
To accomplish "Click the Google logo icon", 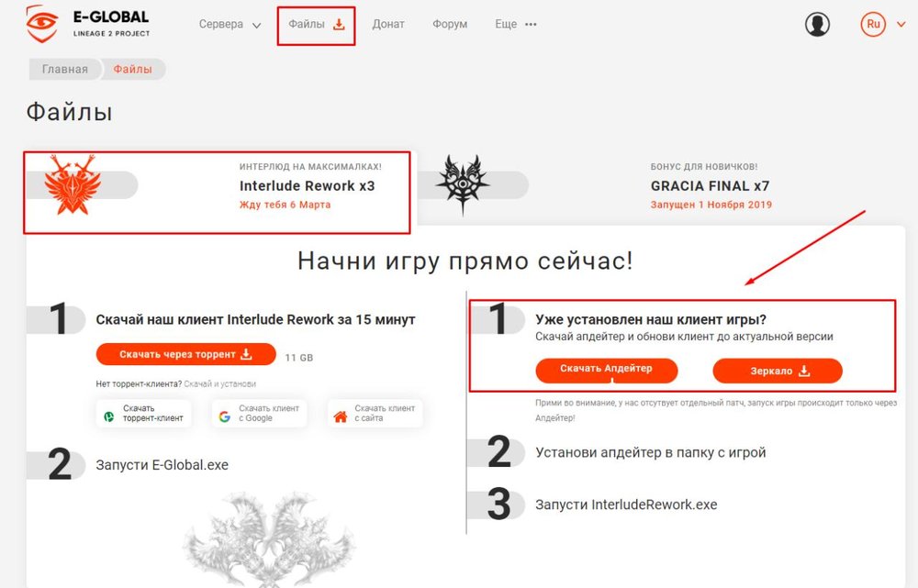I will 225,416.
